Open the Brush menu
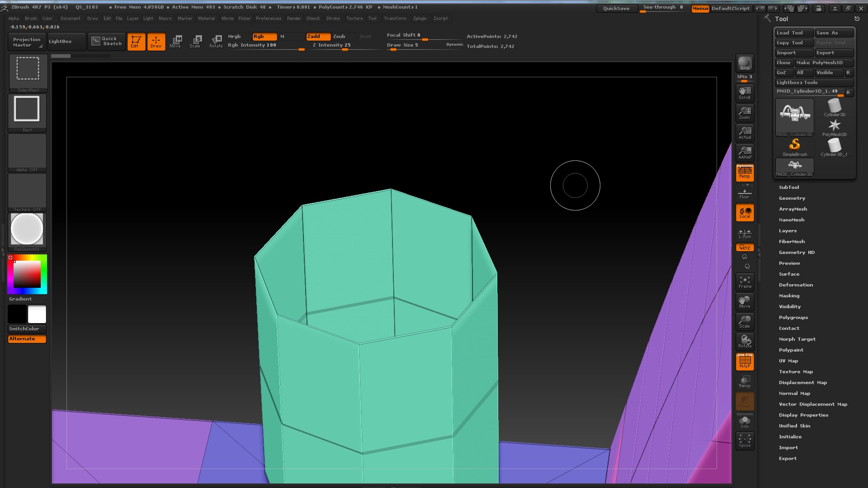 coord(31,19)
